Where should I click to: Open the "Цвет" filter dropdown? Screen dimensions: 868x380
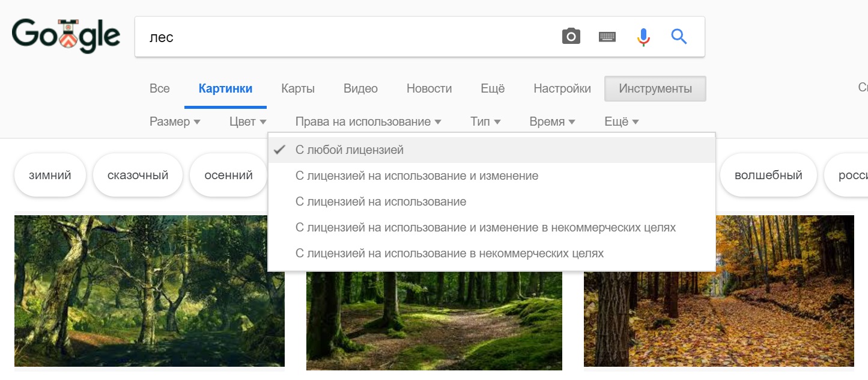(247, 122)
